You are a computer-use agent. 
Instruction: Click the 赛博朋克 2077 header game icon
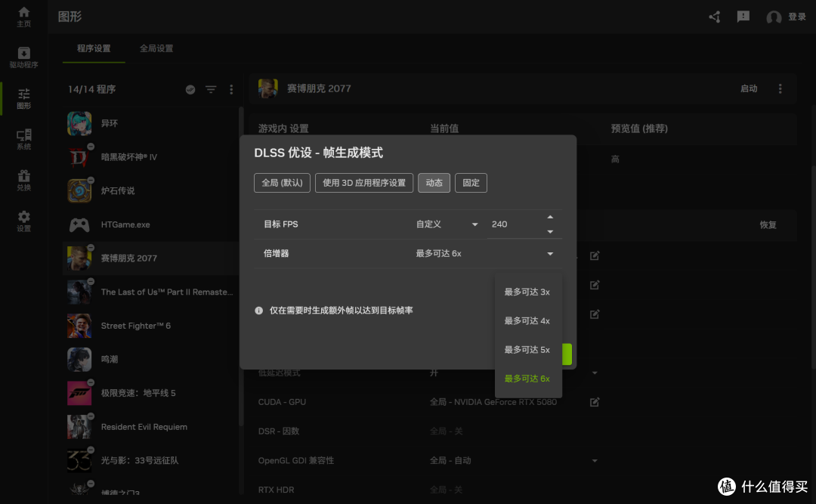tap(268, 88)
